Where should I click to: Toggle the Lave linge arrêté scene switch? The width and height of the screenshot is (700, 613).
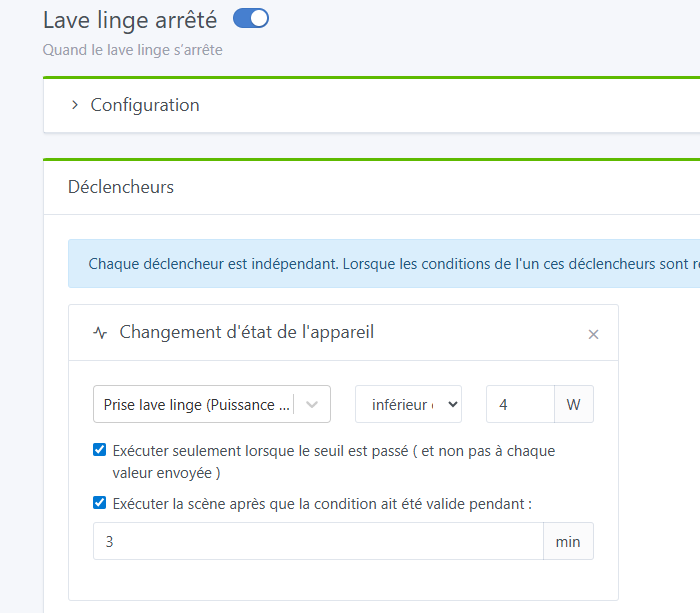click(x=250, y=18)
